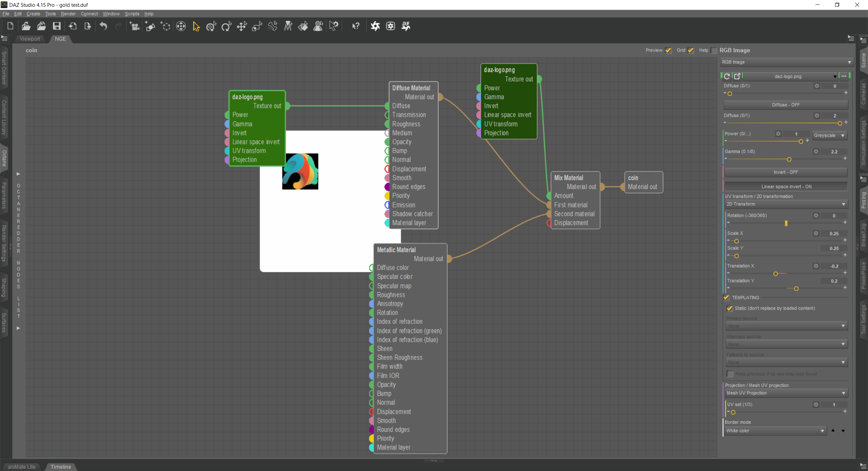The width and height of the screenshot is (868, 471).
Task: Disable the Preview checkbox
Action: 668,50
